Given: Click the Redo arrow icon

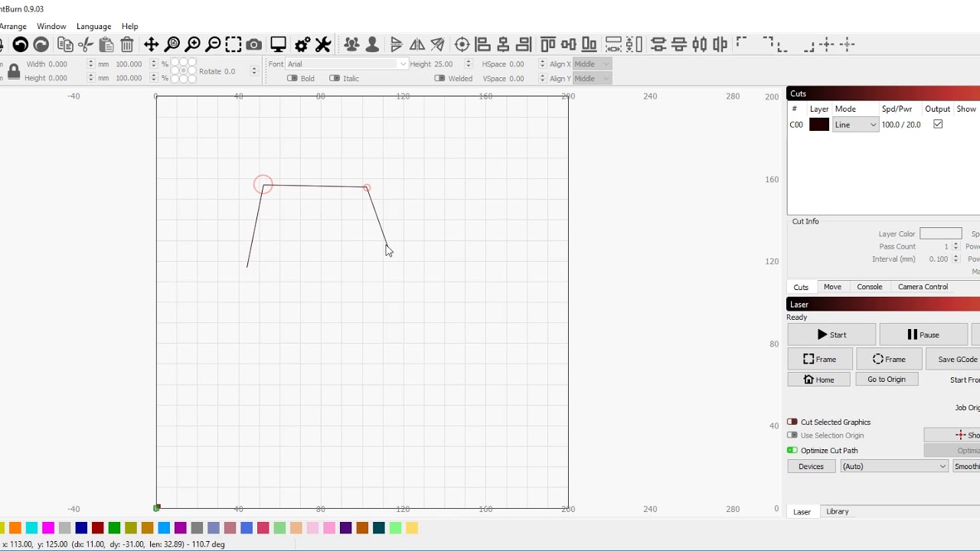Looking at the screenshot, I should (x=41, y=45).
